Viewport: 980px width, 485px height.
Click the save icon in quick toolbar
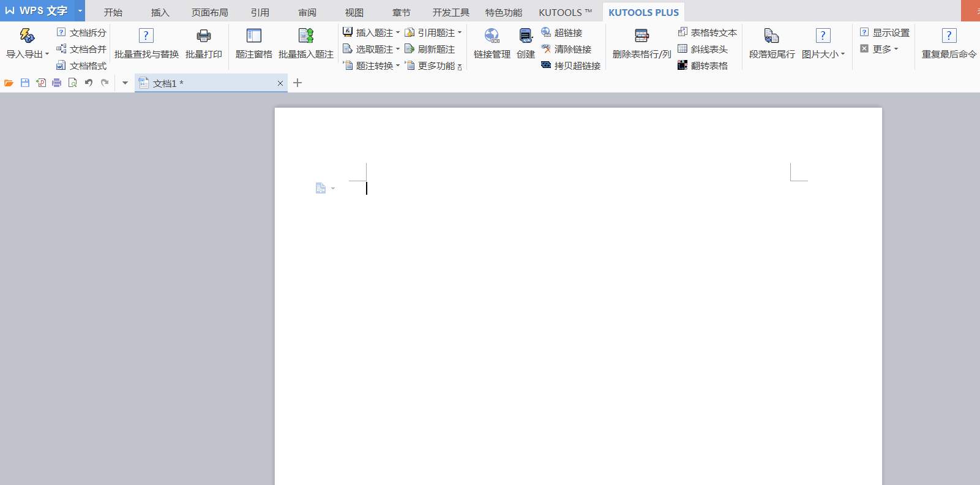point(25,83)
